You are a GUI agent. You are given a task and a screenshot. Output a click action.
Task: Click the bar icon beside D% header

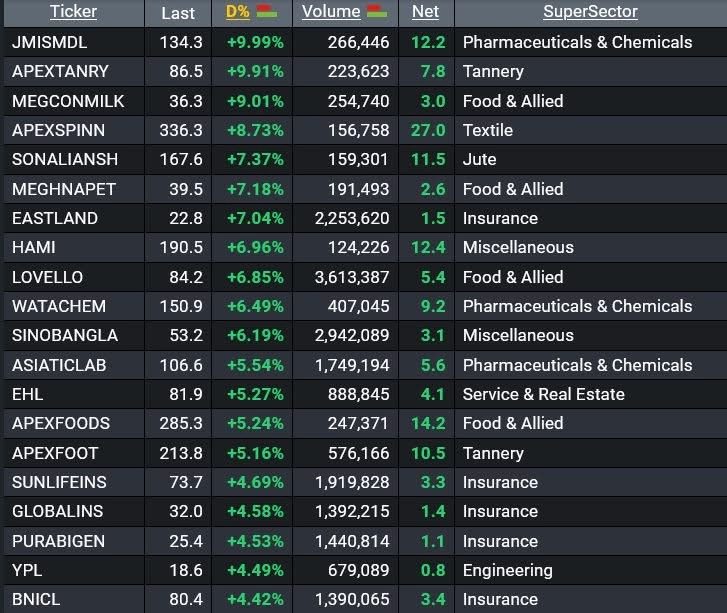pyautogui.click(x=267, y=12)
